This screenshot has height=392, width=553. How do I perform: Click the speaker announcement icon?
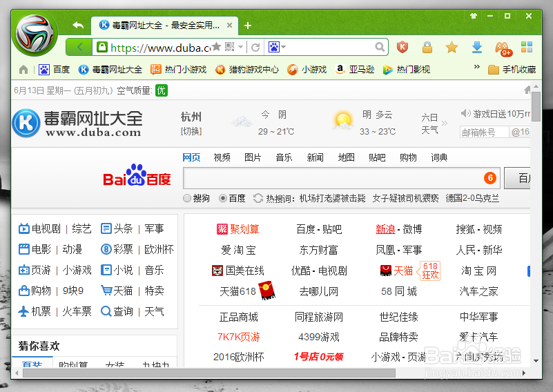pos(465,113)
